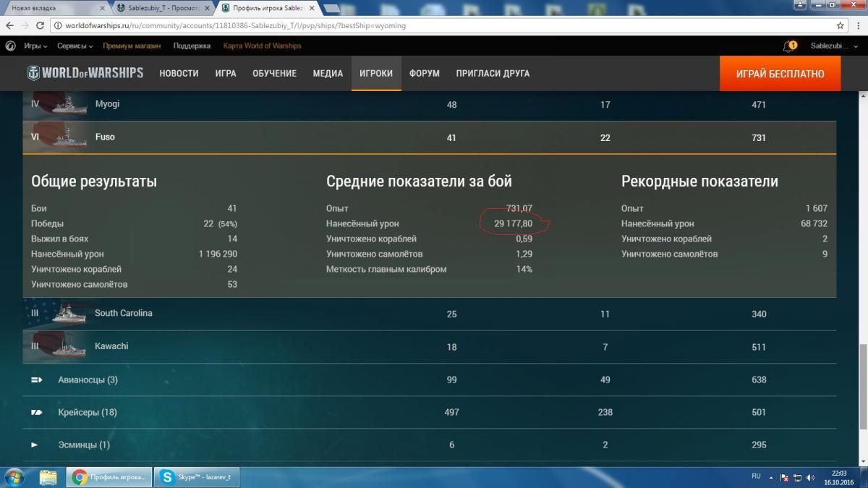Expand the Крейсеры (18) ship group

(430, 412)
